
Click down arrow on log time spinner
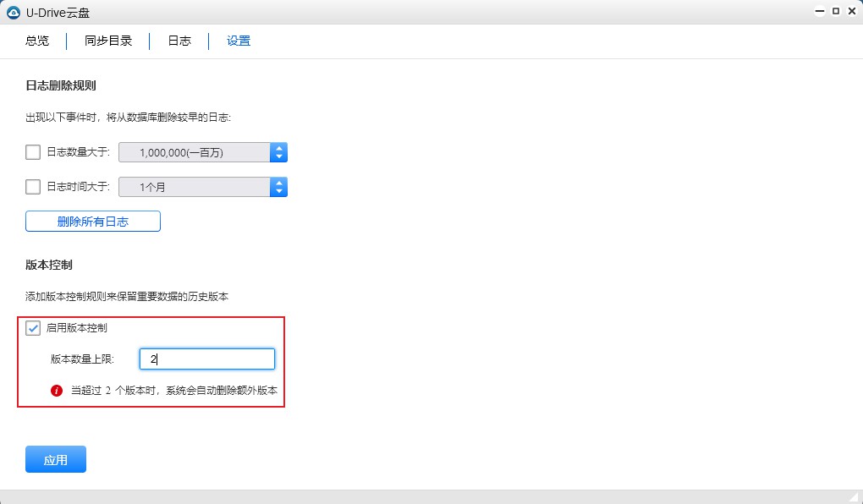(x=279, y=190)
